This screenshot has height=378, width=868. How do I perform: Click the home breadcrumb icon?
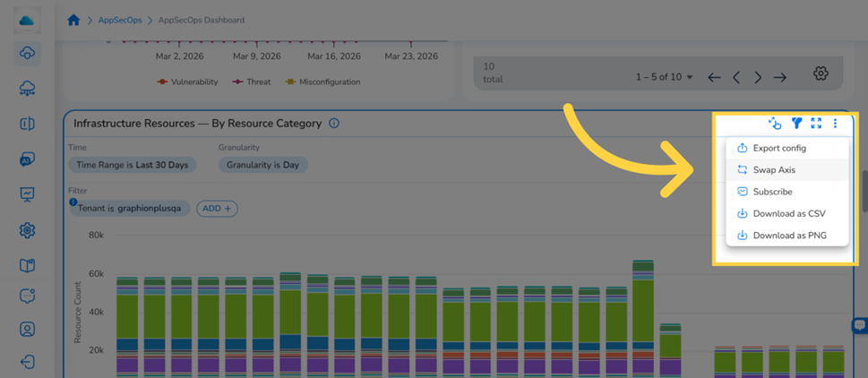pyautogui.click(x=73, y=20)
